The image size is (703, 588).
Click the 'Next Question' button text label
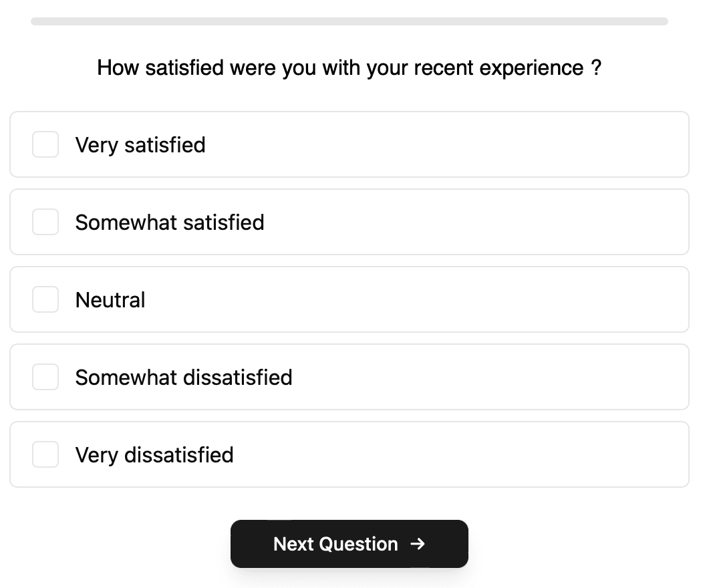point(336,544)
